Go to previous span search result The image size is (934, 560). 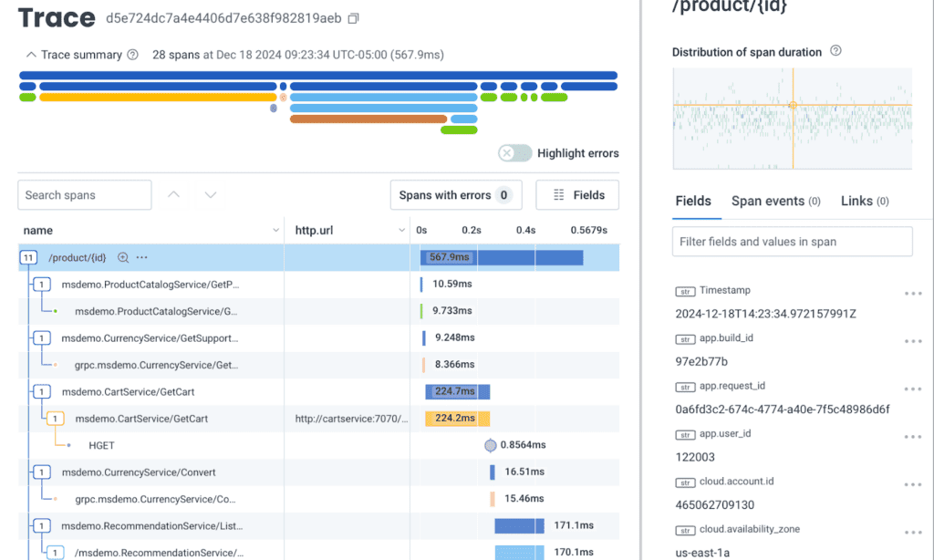[174, 195]
